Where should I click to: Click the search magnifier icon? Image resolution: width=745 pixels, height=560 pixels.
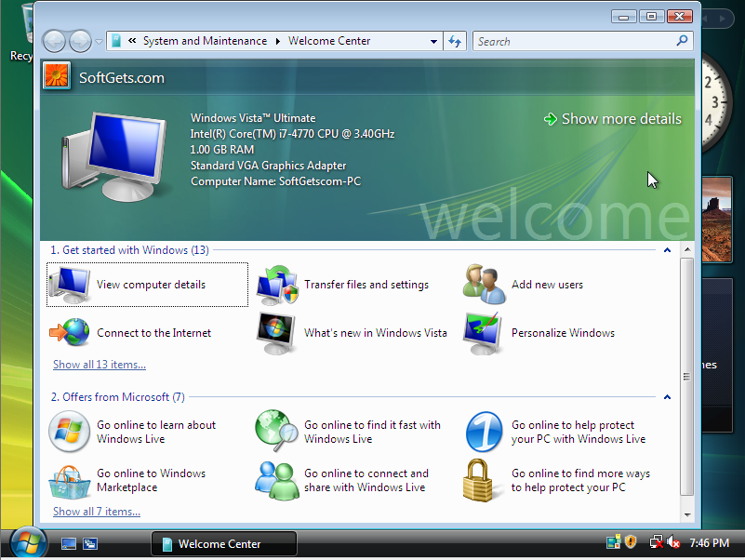(682, 41)
